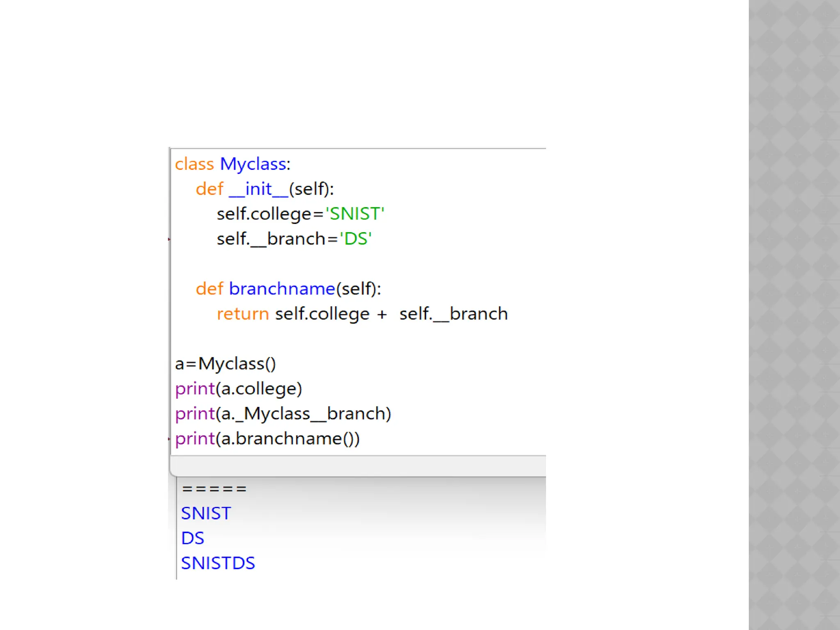Image resolution: width=840 pixels, height=630 pixels.
Task: Click the 'DS' output line
Action: 193,538
